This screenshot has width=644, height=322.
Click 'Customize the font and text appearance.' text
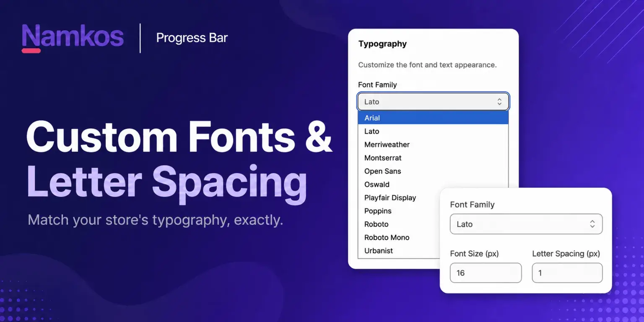(427, 65)
